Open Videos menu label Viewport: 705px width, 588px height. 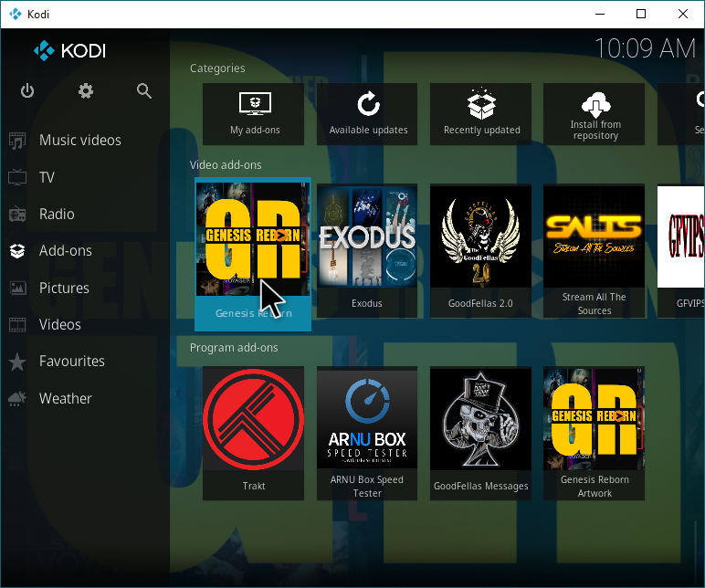click(59, 324)
